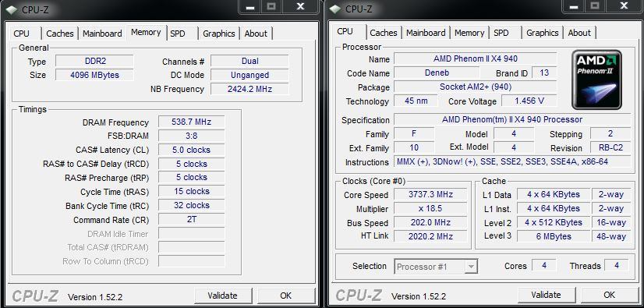The width and height of the screenshot is (644, 308).
Task: Click the Cores count 4 field
Action: [x=544, y=266]
